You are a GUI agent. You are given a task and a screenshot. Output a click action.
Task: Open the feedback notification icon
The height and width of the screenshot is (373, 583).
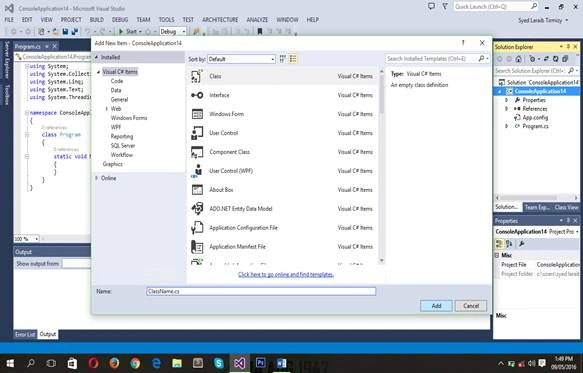[x=431, y=6]
